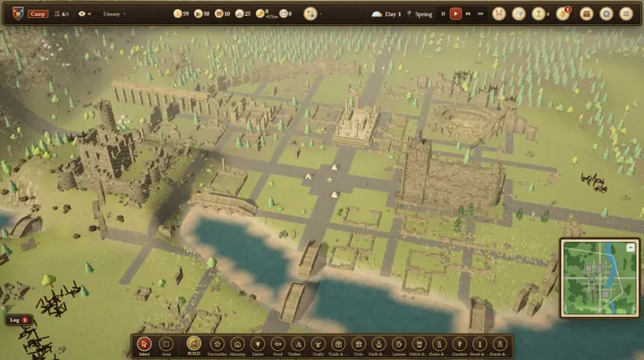The height and width of the screenshot is (360, 644).
Task: Open the Timber build category
Action: coord(298,345)
